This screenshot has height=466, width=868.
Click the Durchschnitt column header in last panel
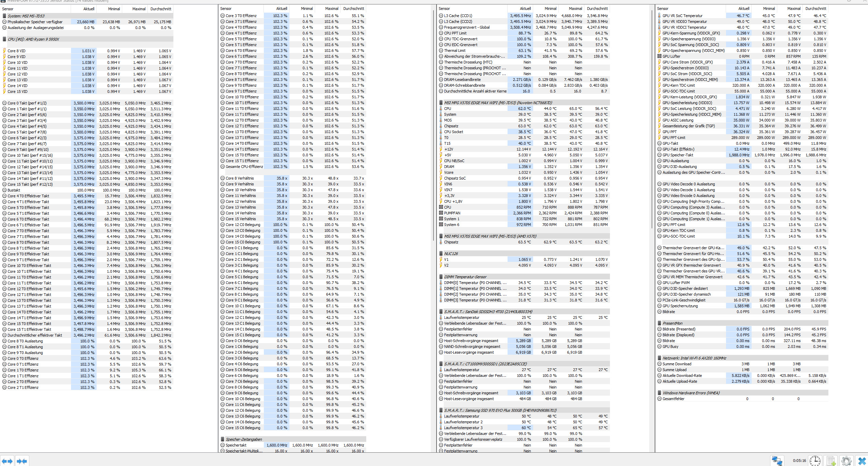(816, 9)
